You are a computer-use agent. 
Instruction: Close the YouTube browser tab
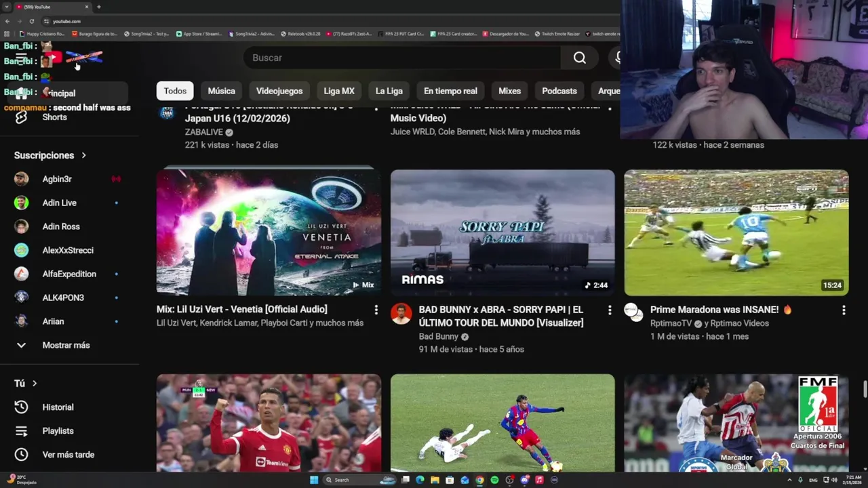tap(87, 7)
